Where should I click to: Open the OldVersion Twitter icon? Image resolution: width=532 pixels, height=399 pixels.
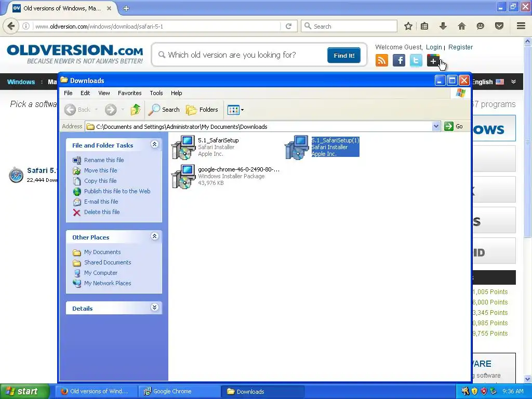coord(416,60)
